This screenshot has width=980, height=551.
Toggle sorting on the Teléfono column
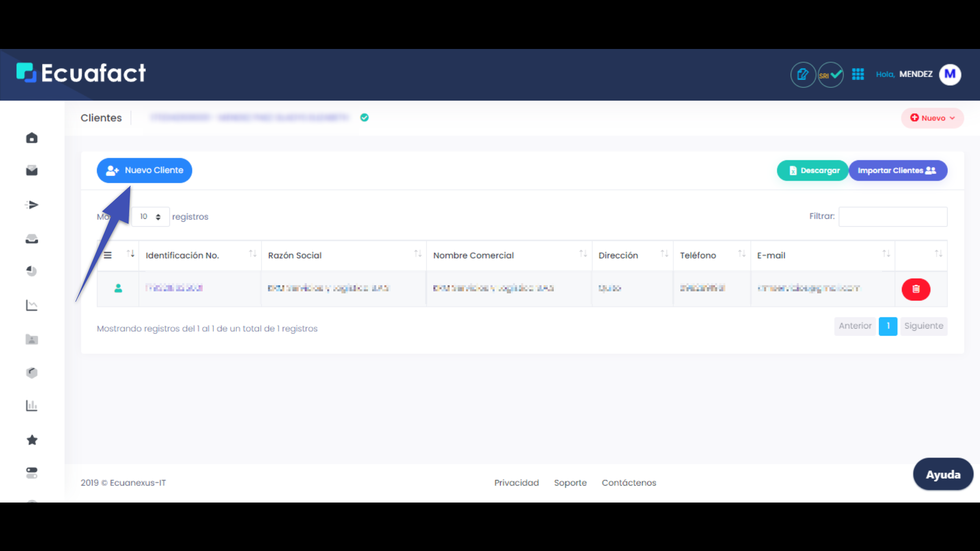[742, 254]
